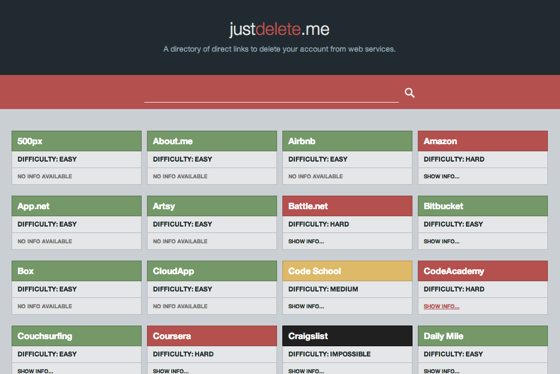Expand Show Info for Bitbucket

441,241
